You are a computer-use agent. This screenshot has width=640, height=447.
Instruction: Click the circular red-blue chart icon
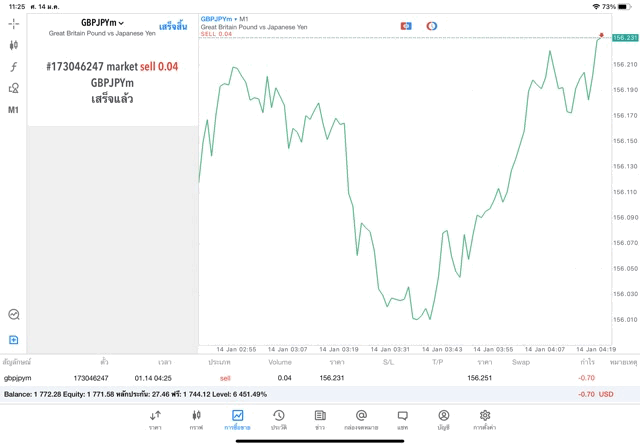point(432,26)
